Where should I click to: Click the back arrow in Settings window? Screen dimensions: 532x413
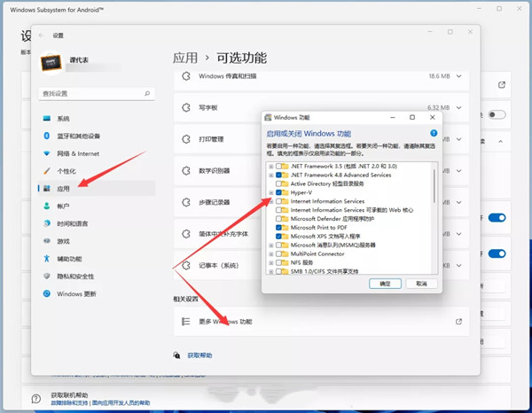point(42,35)
